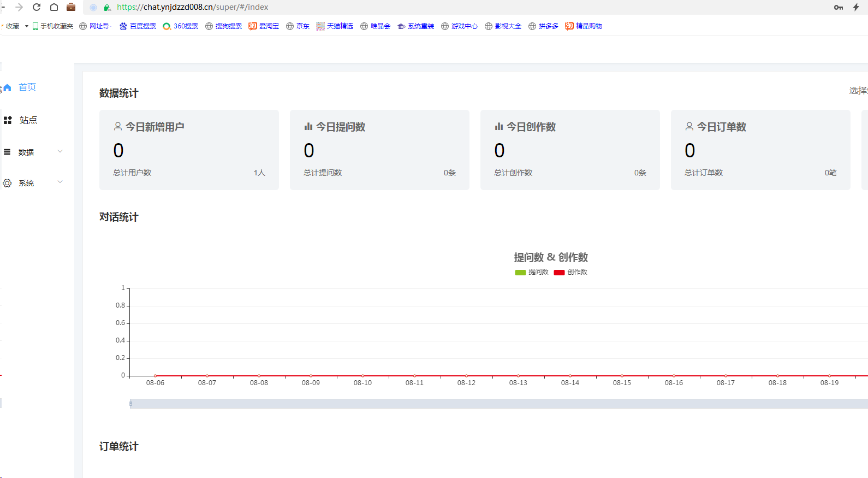
Task: Click the 总计提问数 label
Action: (323, 173)
